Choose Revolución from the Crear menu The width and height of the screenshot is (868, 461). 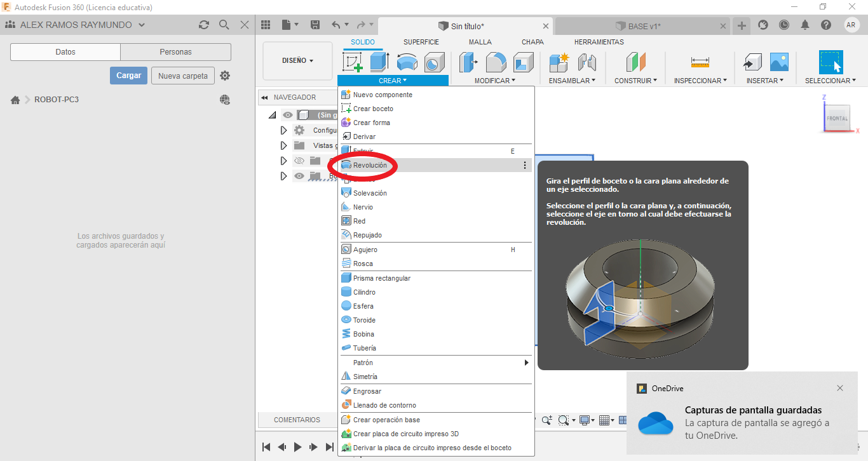coord(435,165)
